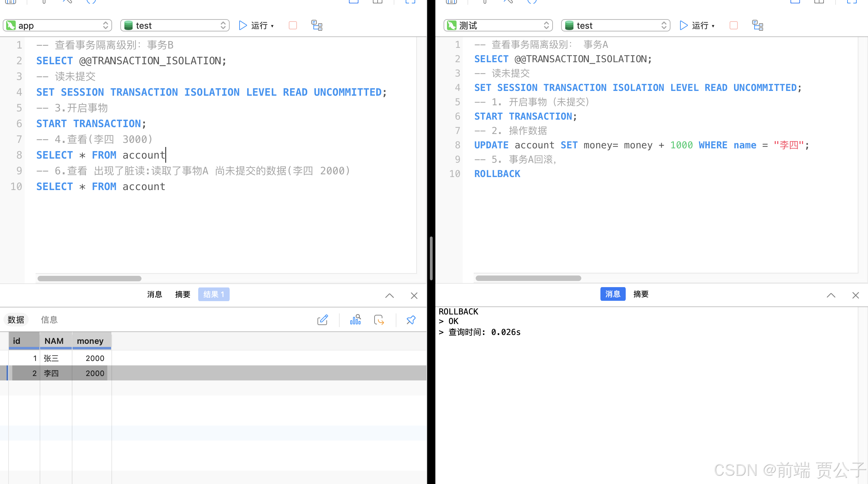Open the '测试' connection dropdown
This screenshot has height=484, width=868.
498,25
